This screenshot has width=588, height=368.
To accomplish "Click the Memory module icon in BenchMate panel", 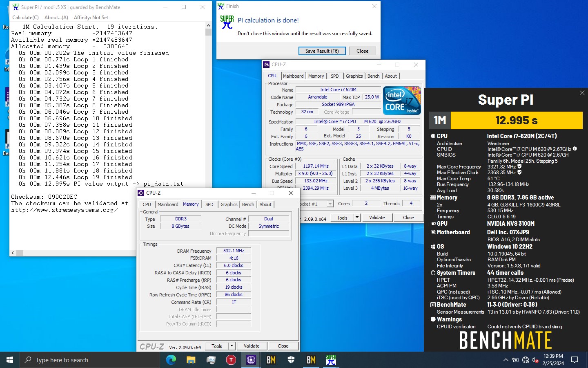I will (x=433, y=197).
